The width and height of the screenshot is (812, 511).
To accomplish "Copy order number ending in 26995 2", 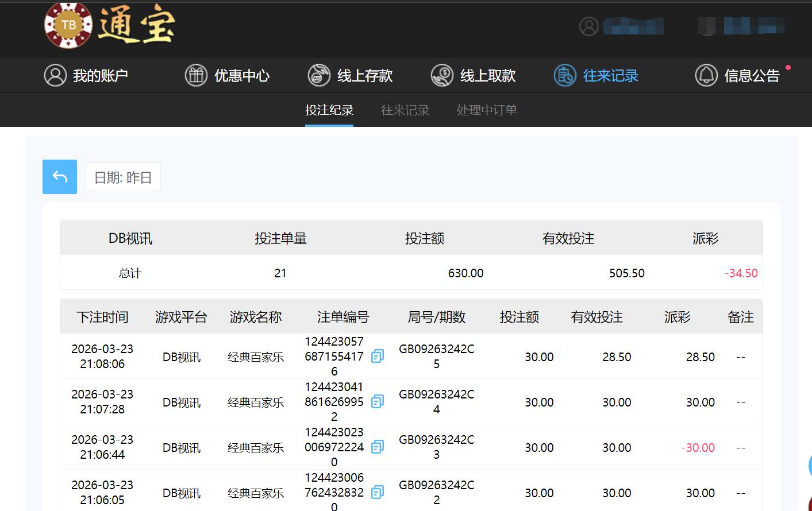I will (377, 401).
